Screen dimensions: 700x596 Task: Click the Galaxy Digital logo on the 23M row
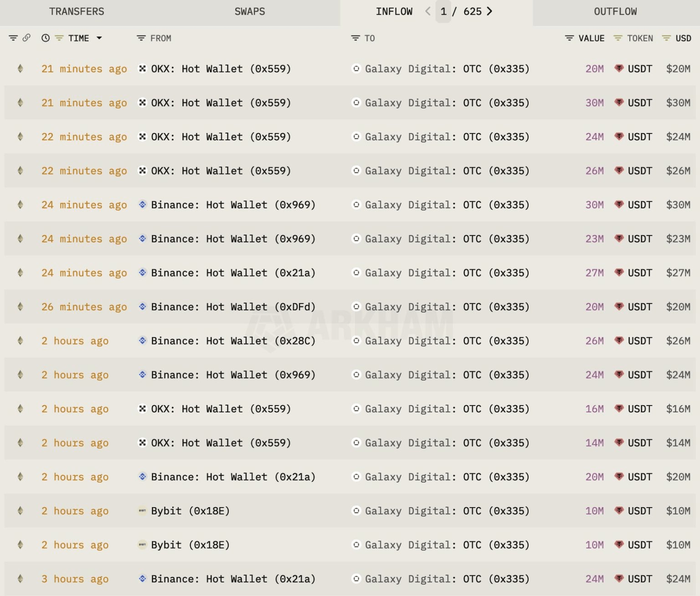[x=356, y=238]
